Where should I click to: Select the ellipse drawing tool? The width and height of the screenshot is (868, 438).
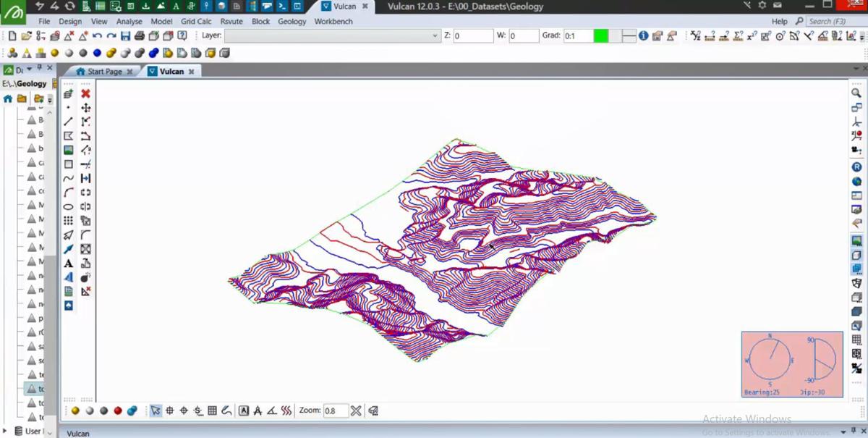tap(68, 207)
